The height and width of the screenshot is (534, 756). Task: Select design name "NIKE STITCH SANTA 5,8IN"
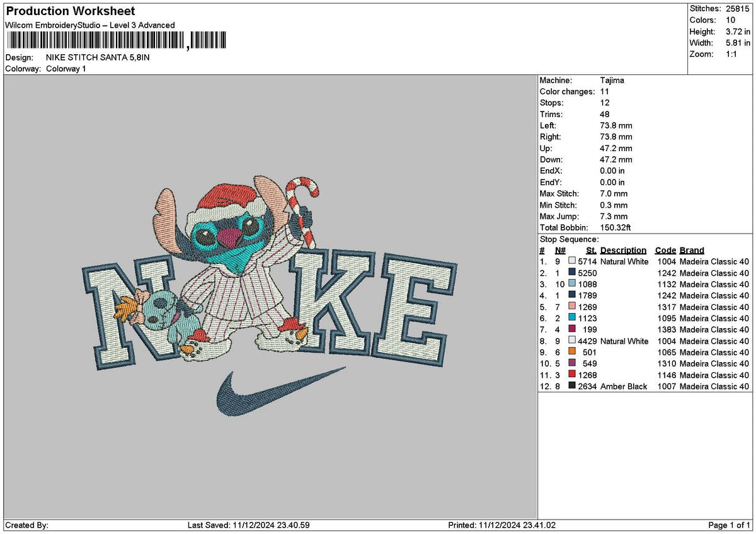pyautogui.click(x=98, y=57)
